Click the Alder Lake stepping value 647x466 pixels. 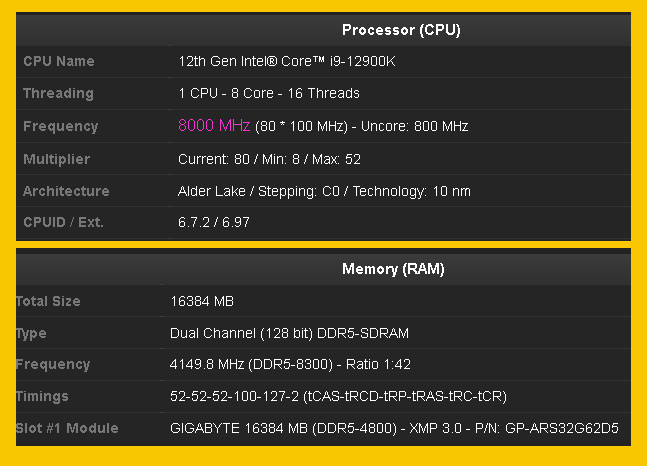point(324,191)
